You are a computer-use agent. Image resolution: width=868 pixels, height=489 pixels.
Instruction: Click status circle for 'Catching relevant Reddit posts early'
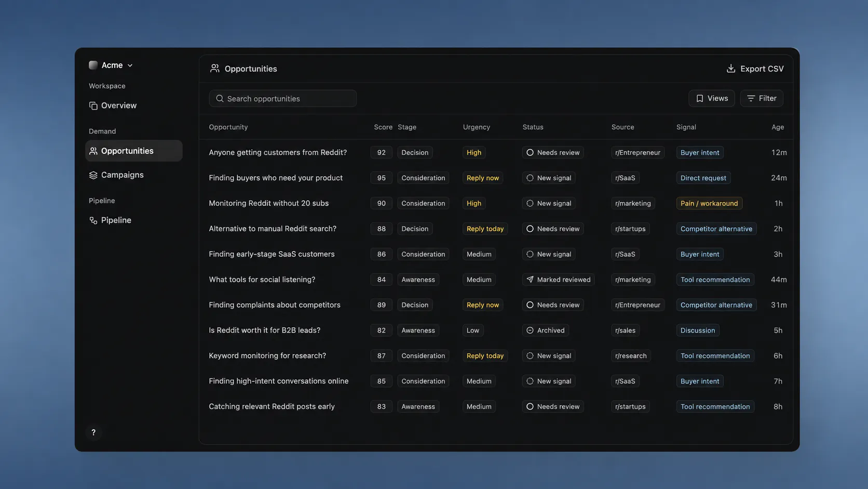coord(530,407)
